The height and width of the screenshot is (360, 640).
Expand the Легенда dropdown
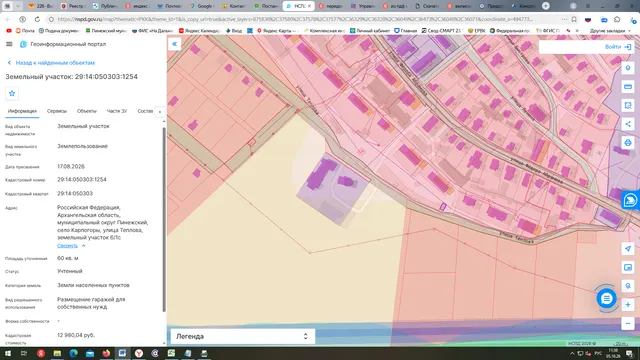(242, 336)
